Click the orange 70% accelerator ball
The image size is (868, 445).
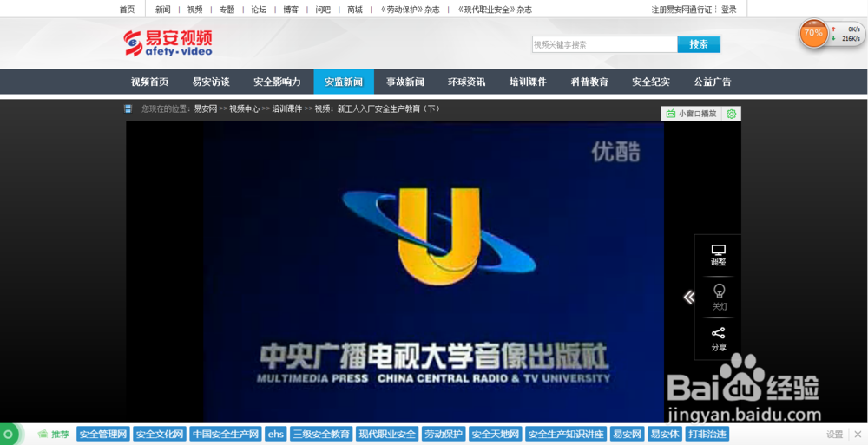click(813, 33)
